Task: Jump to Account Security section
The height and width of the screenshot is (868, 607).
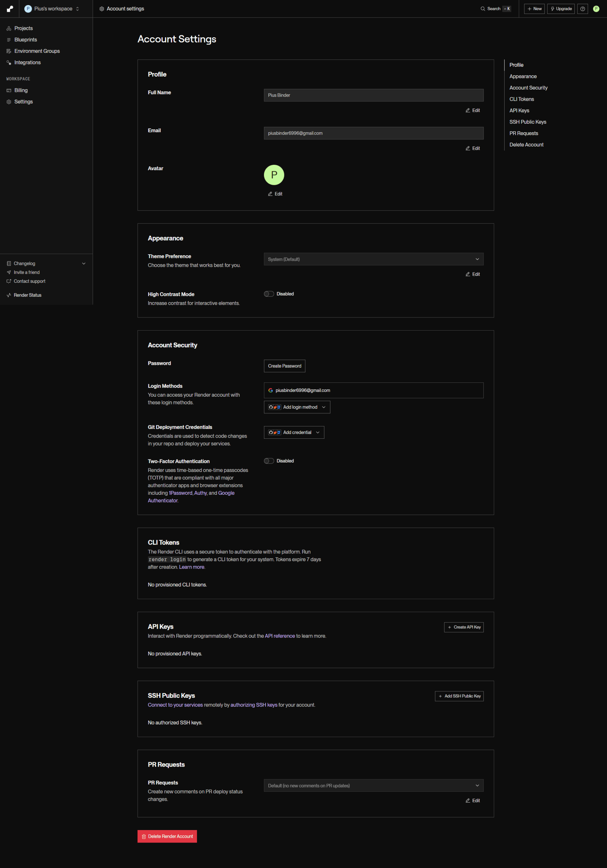Action: point(528,88)
